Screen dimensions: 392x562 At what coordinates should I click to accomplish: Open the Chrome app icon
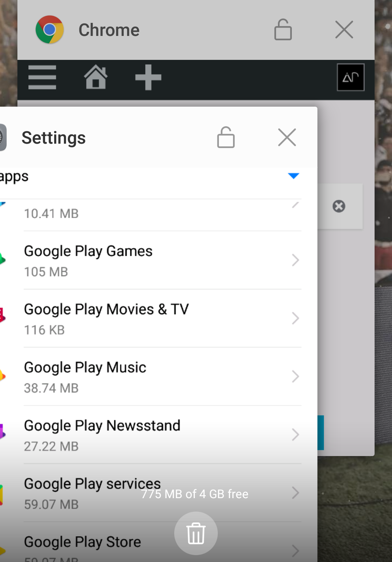[50, 29]
